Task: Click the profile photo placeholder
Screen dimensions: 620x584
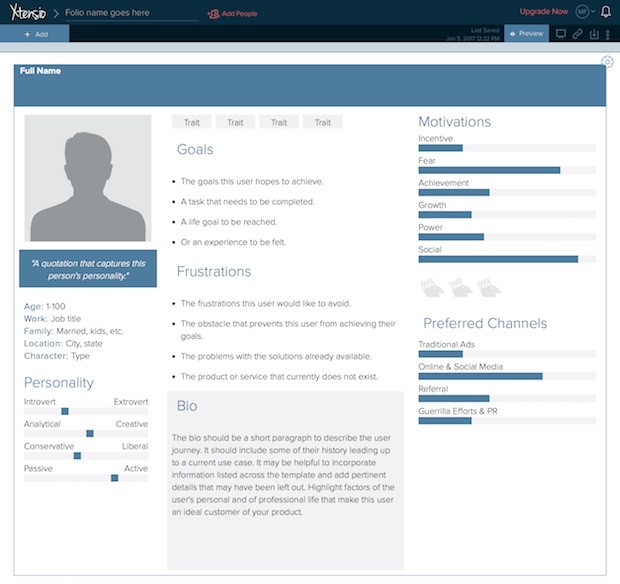Action: click(x=88, y=178)
